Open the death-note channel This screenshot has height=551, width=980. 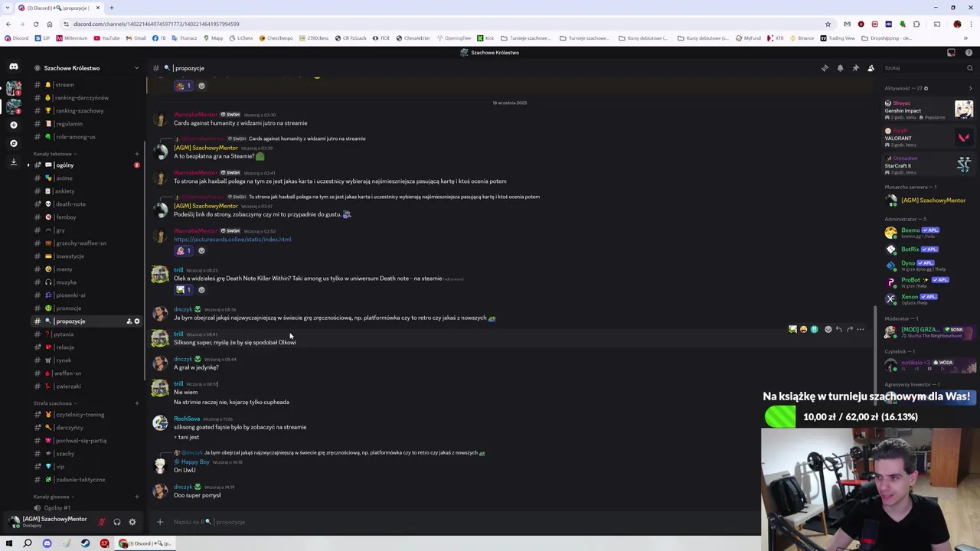[x=87, y=204]
